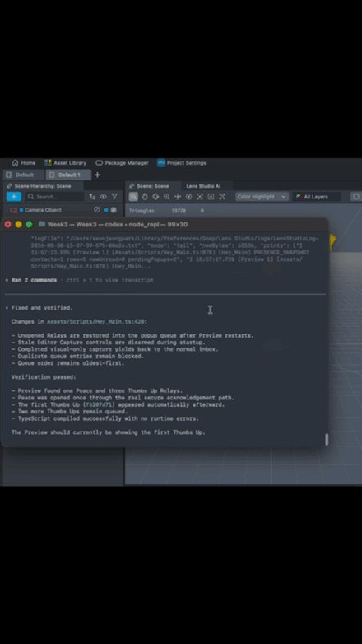Click the 'Unopened Relays are restored' line
Viewport: 362px width, 644px height.
[136, 335]
